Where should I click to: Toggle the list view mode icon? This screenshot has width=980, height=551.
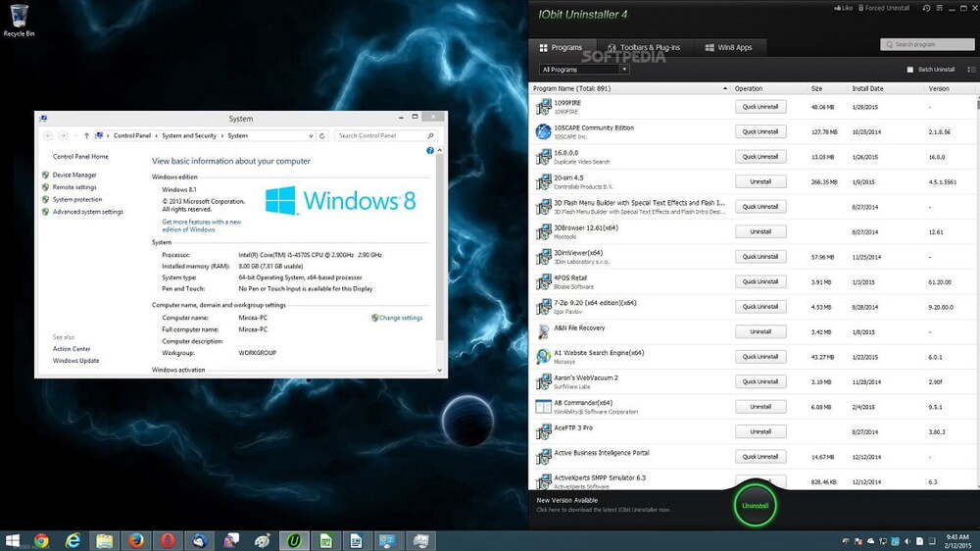pos(970,70)
